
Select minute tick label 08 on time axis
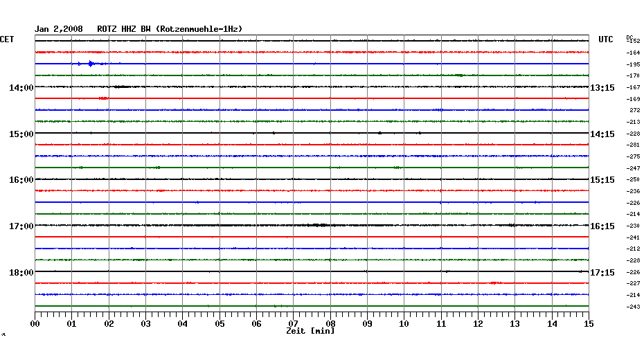pyautogui.click(x=330, y=324)
